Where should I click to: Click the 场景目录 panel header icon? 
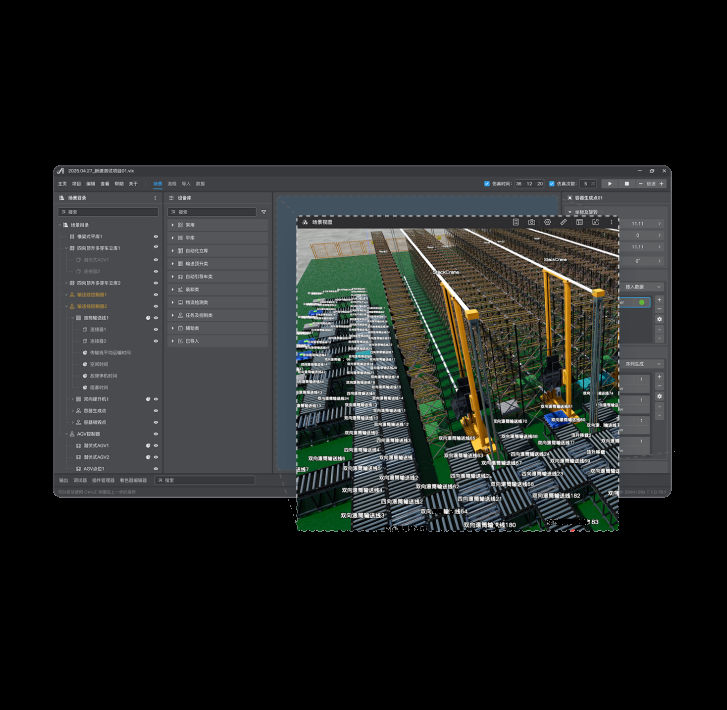(x=61, y=198)
